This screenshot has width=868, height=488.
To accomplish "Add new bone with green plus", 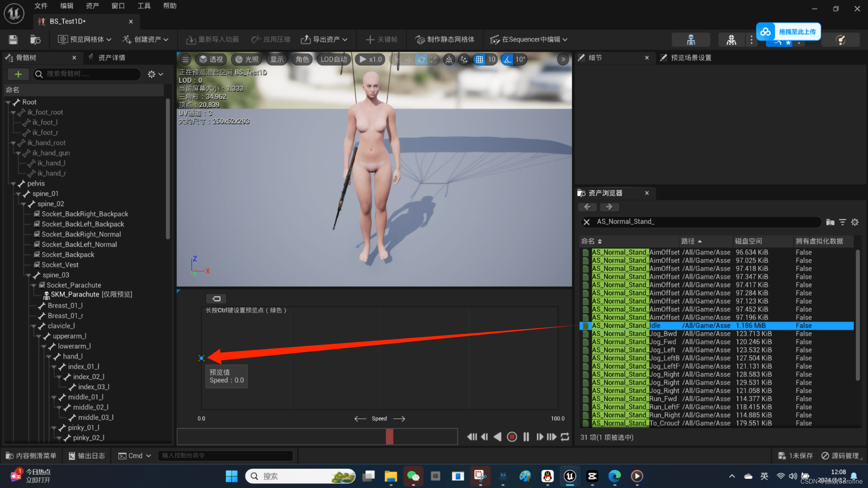I will click(x=18, y=74).
